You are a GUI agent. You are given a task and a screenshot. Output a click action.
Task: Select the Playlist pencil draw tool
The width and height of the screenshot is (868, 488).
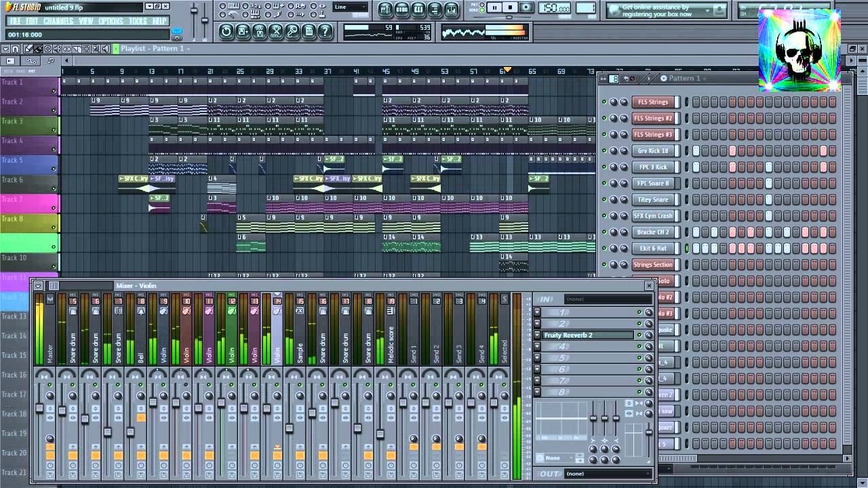tap(28, 49)
